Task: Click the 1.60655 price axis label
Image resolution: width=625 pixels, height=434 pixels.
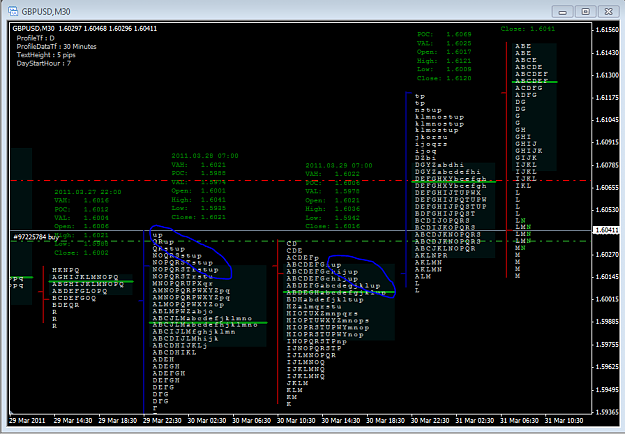Action: click(x=607, y=187)
